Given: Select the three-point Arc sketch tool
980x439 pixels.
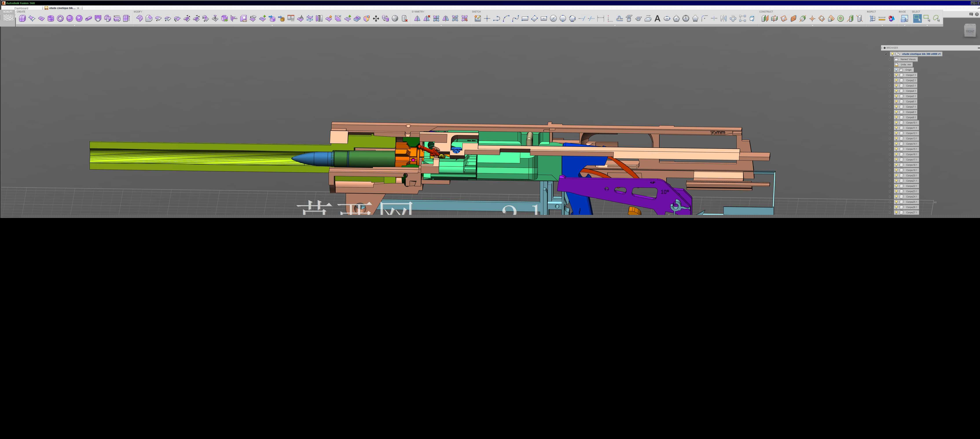Looking at the screenshot, I should [x=506, y=18].
